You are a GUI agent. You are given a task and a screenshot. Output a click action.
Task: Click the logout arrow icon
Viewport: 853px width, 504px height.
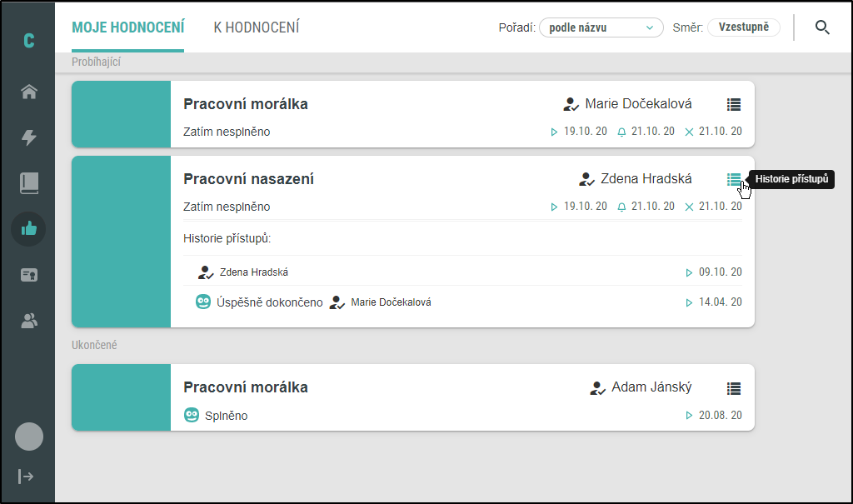click(x=26, y=477)
